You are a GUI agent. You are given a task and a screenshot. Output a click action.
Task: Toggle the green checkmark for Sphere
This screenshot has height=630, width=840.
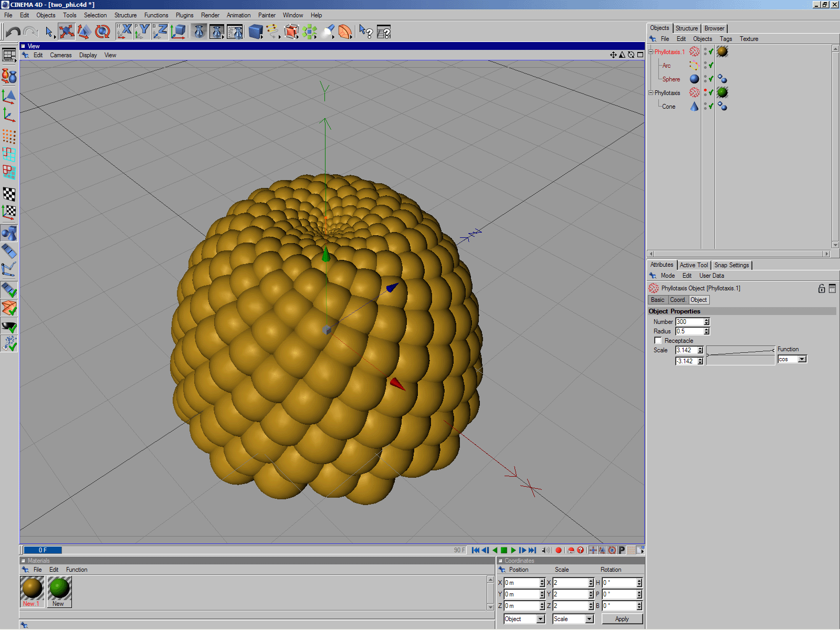click(711, 79)
